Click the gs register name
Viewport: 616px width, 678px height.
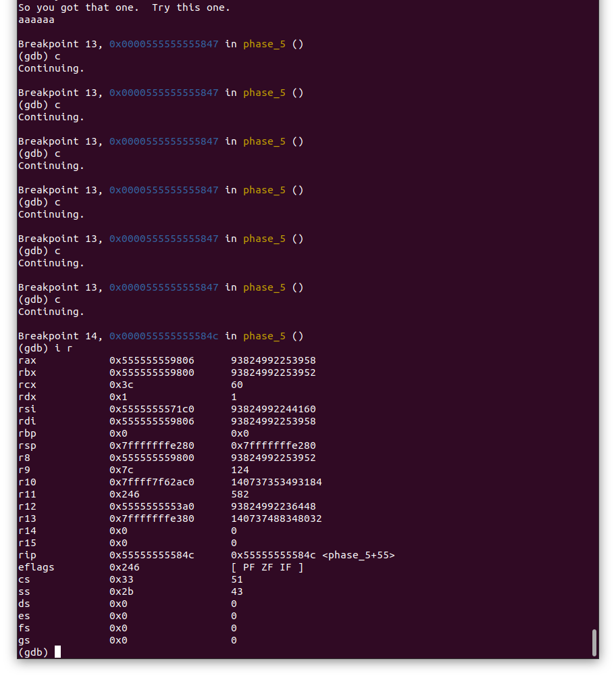click(24, 641)
